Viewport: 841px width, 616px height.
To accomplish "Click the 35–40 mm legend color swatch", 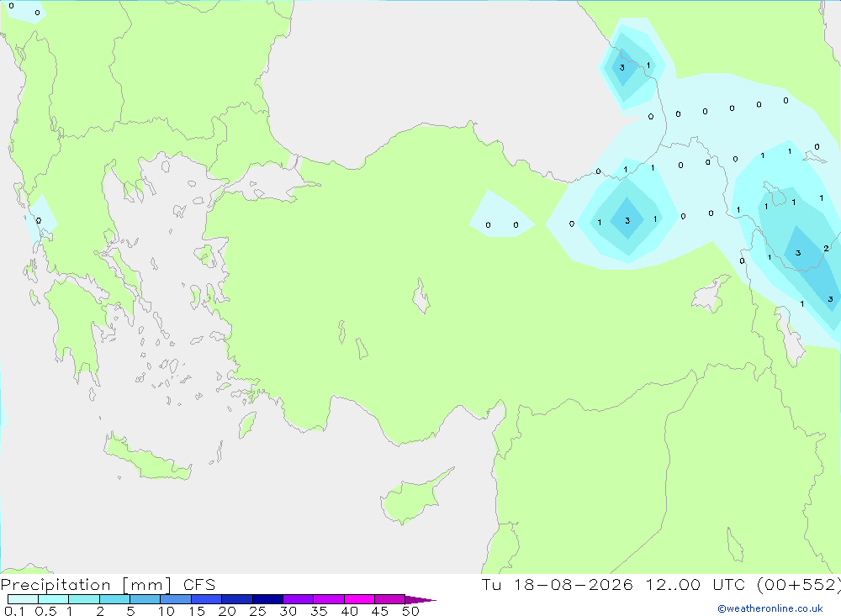I will [329, 599].
